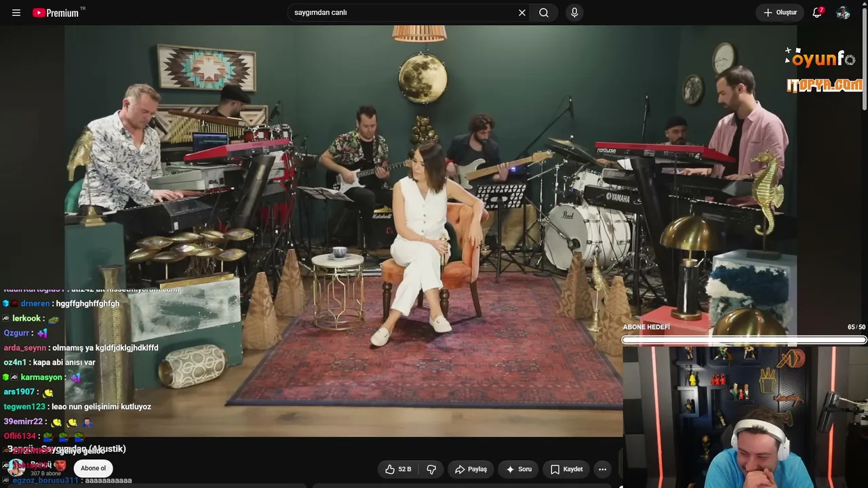The image size is (868, 488).
Task: Open the notifications bell
Action: click(x=817, y=13)
